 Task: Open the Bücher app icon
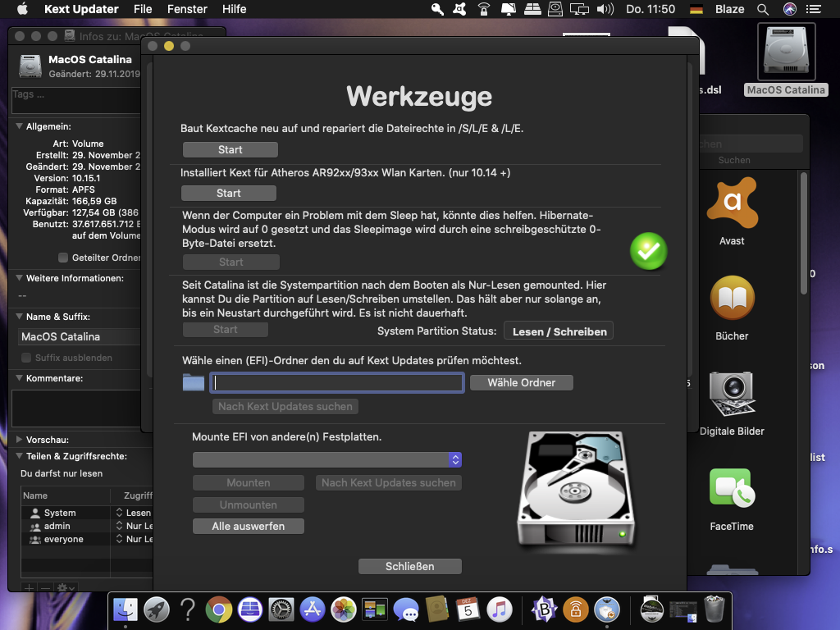point(732,298)
